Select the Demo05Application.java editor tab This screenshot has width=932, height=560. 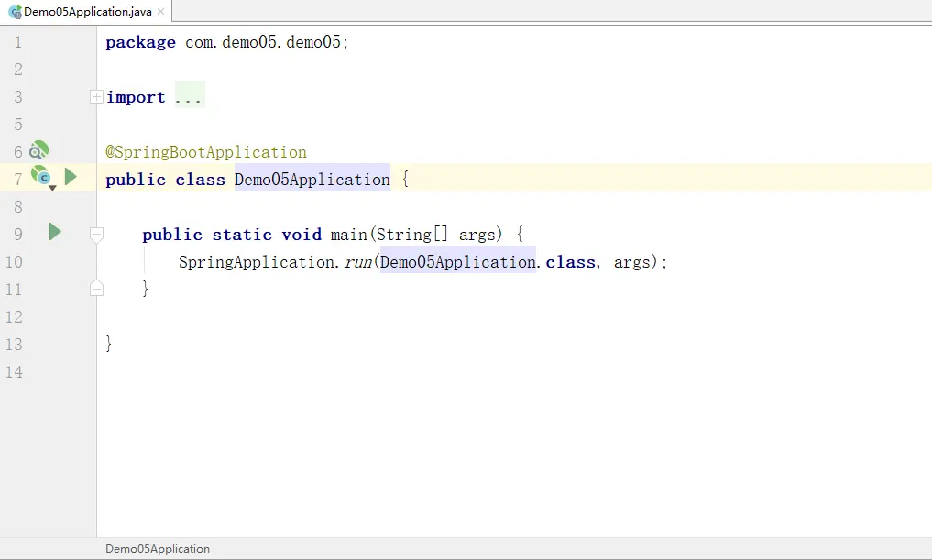[87, 11]
